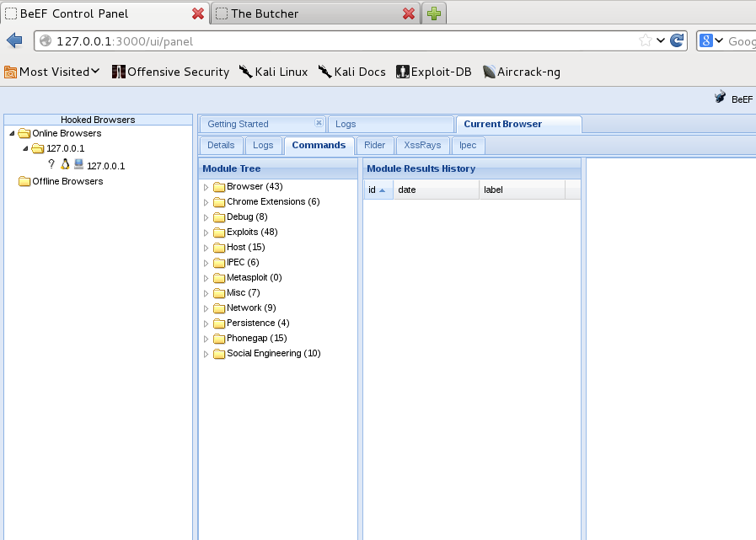The image size is (756, 540).
Task: Click the URL address bar field
Action: [x=337, y=40]
